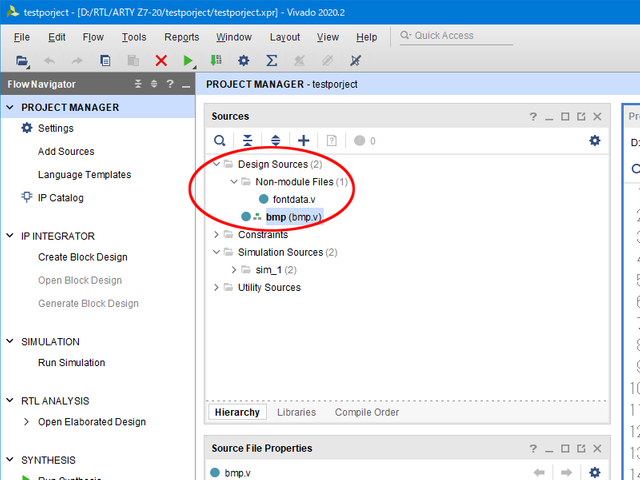Collapse the PROJECT MANAGER section
Image resolution: width=640 pixels, height=480 pixels.
point(10,108)
